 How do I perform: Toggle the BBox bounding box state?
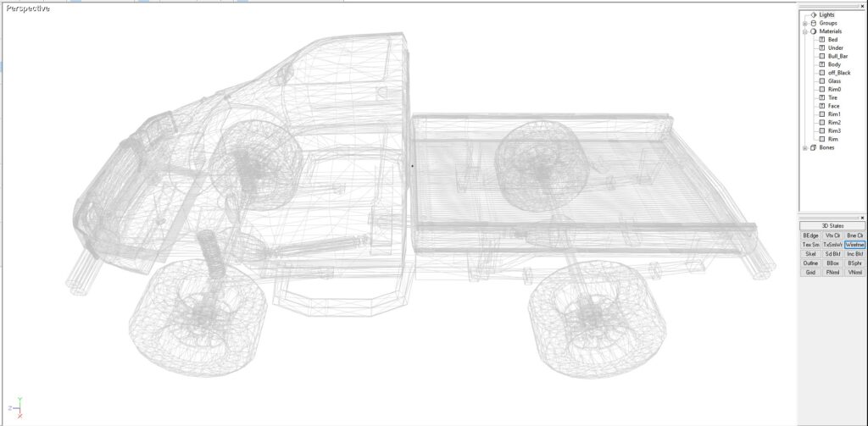pos(832,263)
